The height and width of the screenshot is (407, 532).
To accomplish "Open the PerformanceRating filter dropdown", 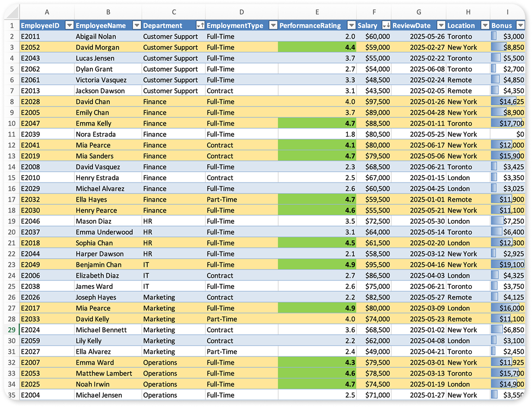I will tap(352, 26).
